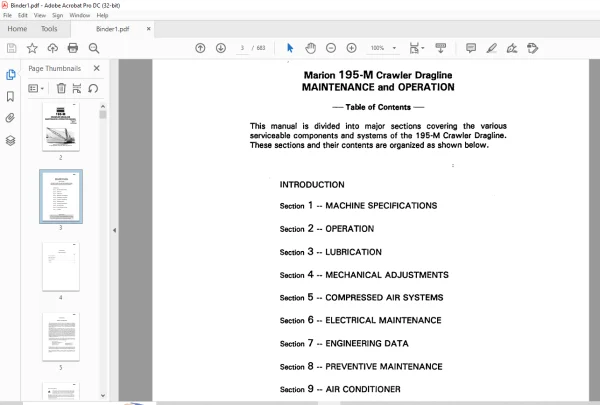Zoom out with the minus icon
This screenshot has width=600, height=405.
point(331,48)
